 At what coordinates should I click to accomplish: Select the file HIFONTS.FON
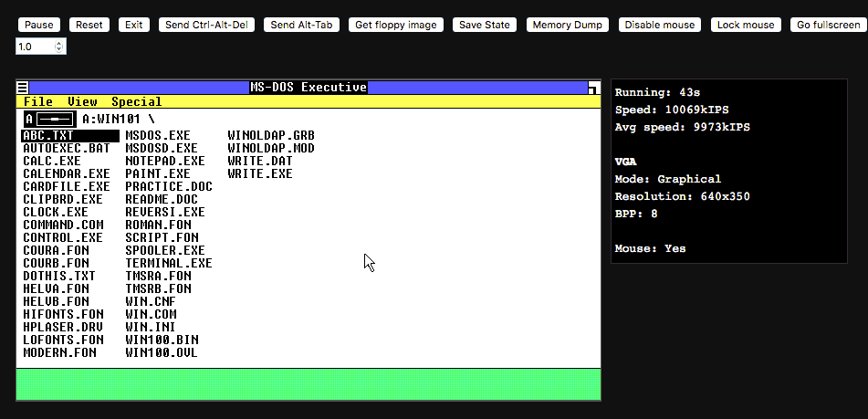click(63, 314)
